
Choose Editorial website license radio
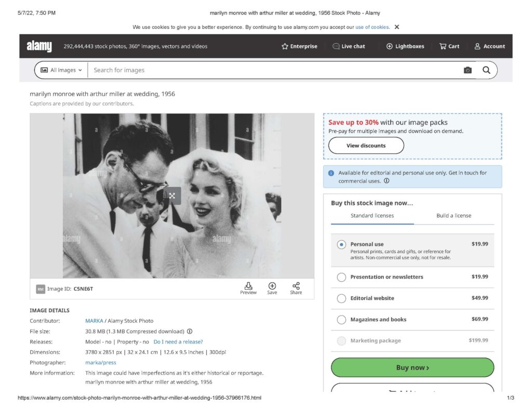pos(341,298)
